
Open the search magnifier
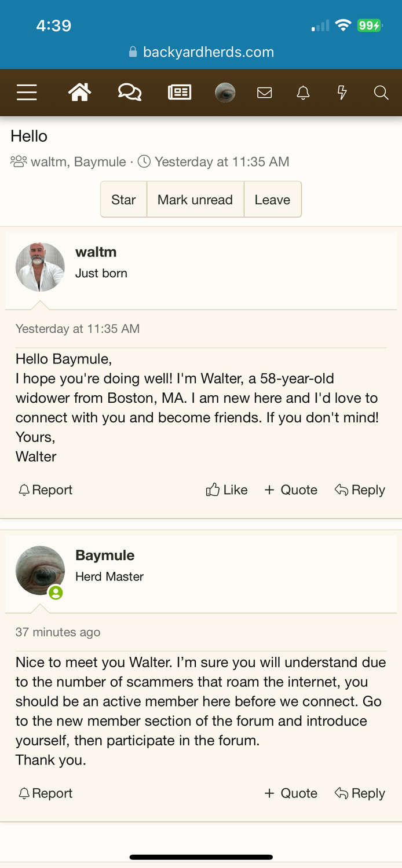[381, 93]
